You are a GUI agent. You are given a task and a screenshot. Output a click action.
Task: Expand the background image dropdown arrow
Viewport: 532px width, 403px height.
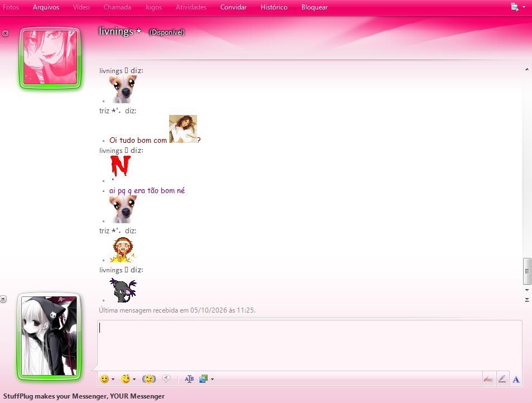click(x=212, y=379)
